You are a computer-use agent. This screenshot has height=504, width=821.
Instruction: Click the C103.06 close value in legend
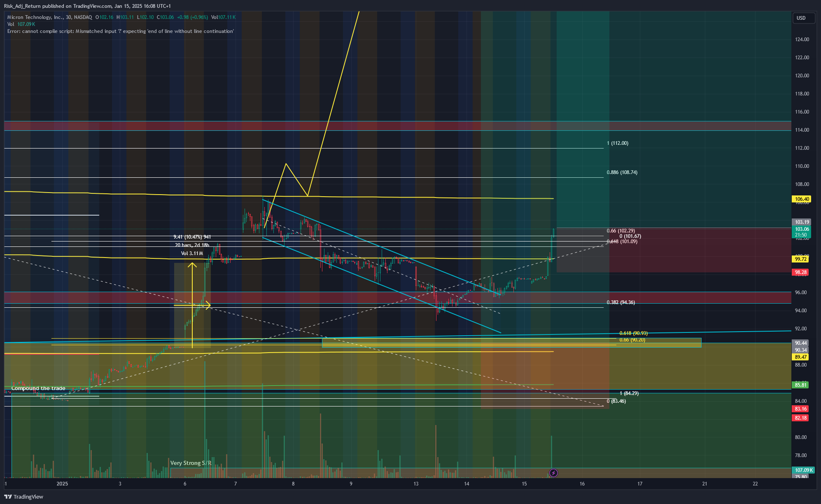(165, 17)
